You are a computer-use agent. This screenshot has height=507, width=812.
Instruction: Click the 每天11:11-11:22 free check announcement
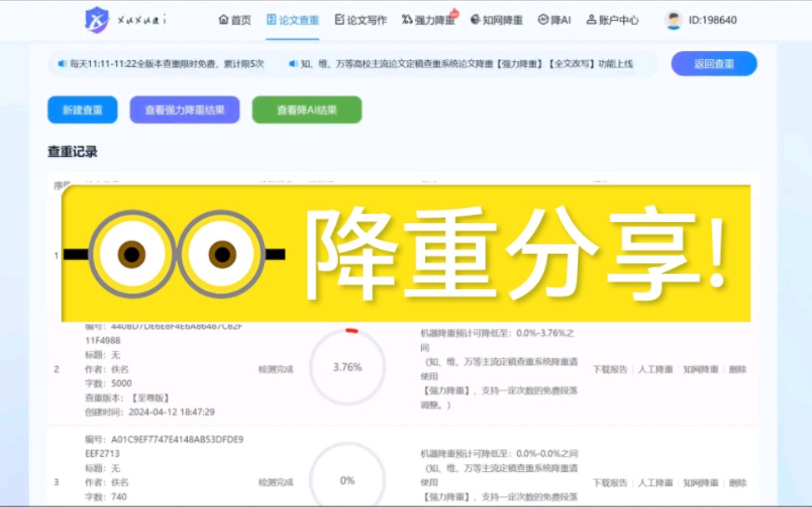167,63
